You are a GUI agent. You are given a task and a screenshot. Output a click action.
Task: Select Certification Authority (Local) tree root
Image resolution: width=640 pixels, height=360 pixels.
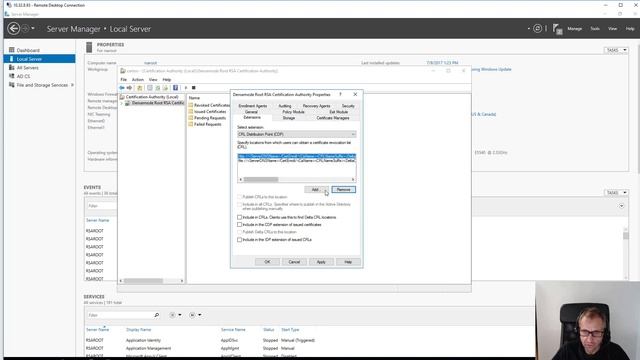(152, 97)
